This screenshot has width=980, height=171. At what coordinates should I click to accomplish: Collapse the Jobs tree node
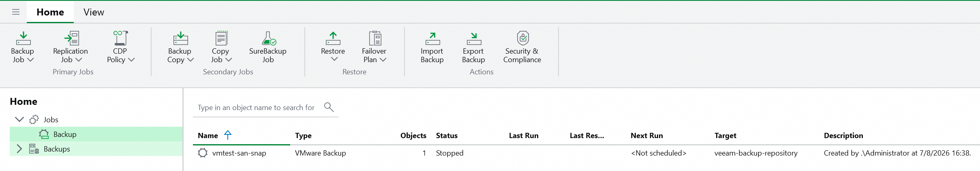coord(19,119)
